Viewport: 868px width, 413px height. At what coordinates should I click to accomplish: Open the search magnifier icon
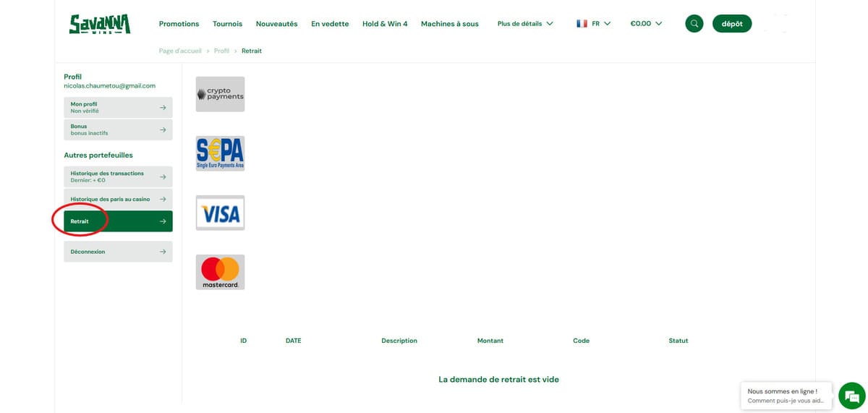pyautogui.click(x=694, y=24)
